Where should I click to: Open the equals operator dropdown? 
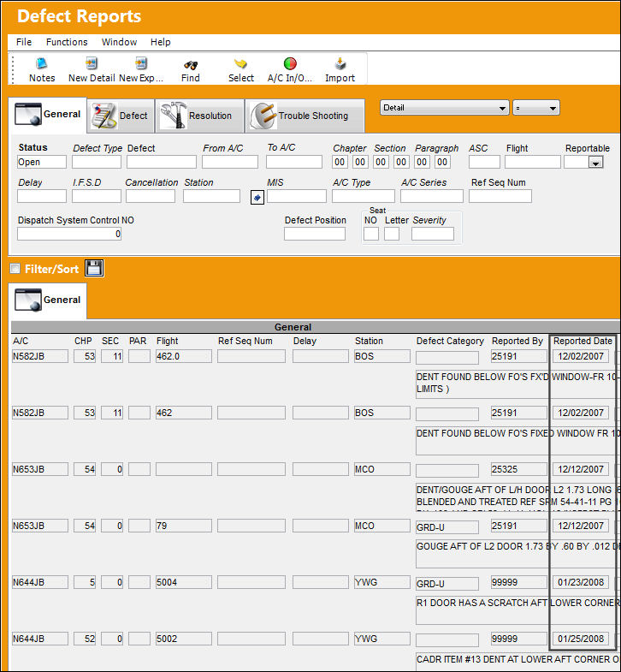coord(535,108)
